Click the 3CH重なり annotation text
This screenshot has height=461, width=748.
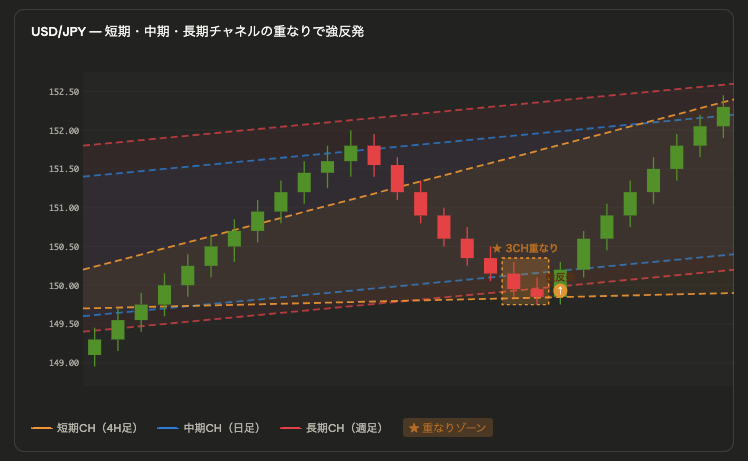point(532,248)
